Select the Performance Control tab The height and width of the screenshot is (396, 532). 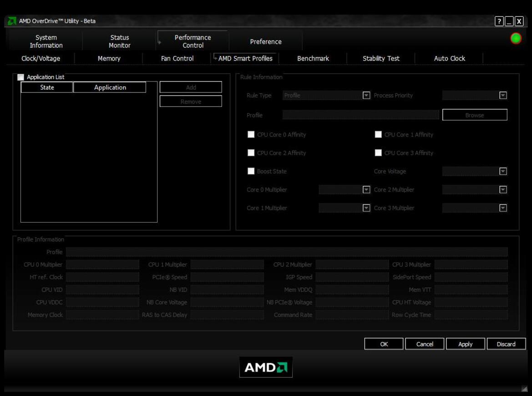(x=193, y=41)
